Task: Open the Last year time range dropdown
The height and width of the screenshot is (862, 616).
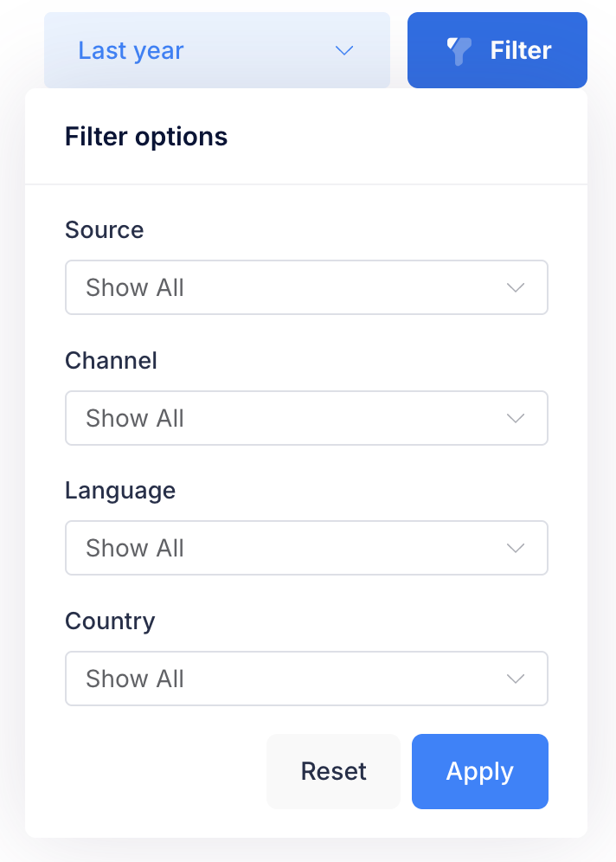Action: (216, 50)
